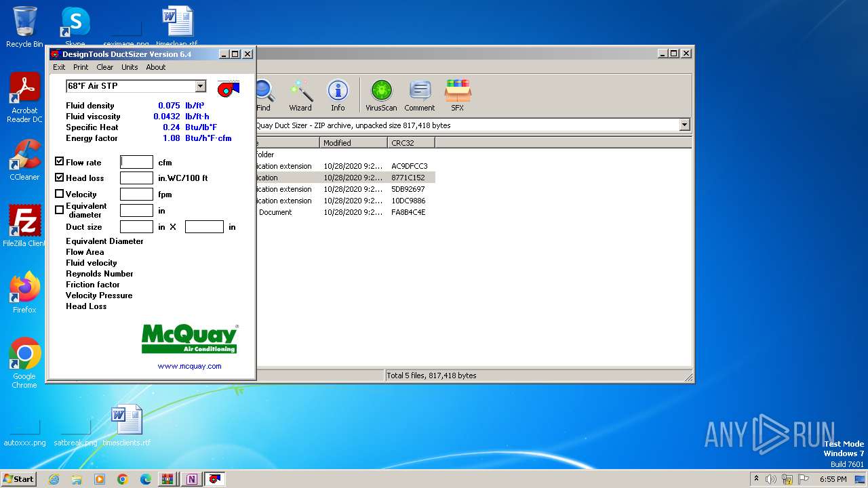Viewport: 868px width, 488px height.
Task: Uncheck the Head loss checkbox
Action: (x=60, y=178)
